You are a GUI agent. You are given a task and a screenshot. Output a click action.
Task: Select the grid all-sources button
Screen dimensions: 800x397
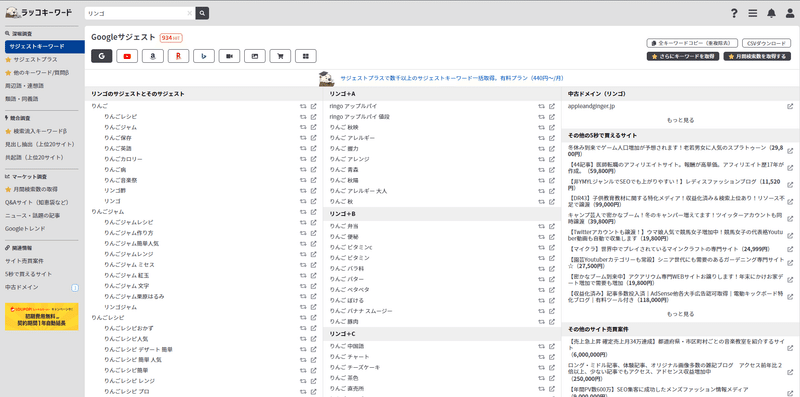(x=306, y=56)
